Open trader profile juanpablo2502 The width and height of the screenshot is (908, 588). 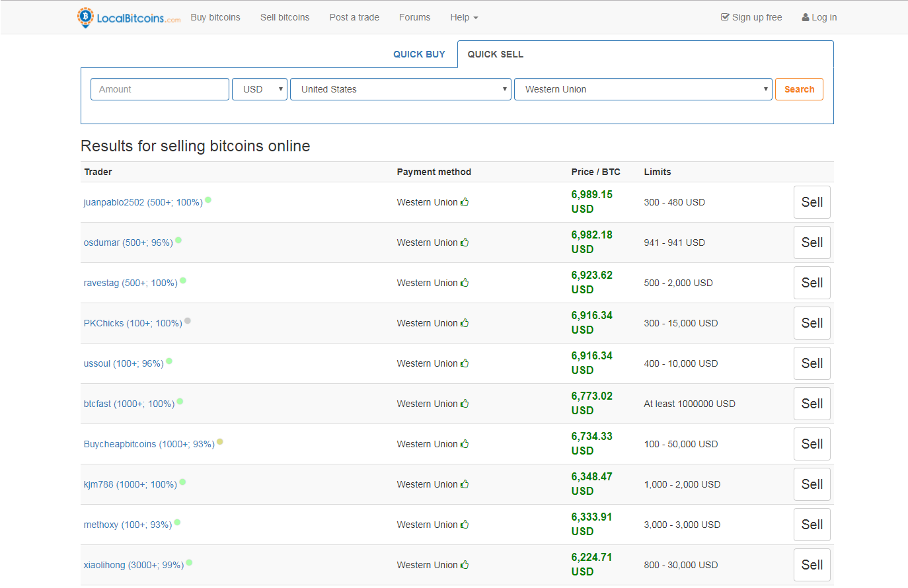143,202
